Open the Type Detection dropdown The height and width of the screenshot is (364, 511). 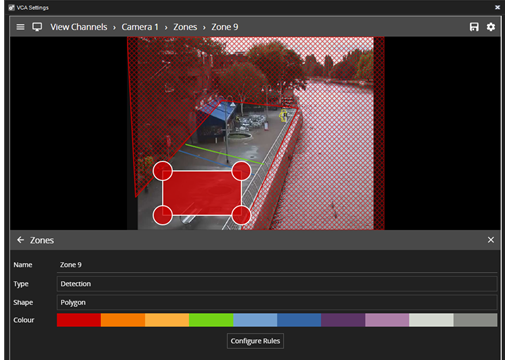click(x=277, y=284)
